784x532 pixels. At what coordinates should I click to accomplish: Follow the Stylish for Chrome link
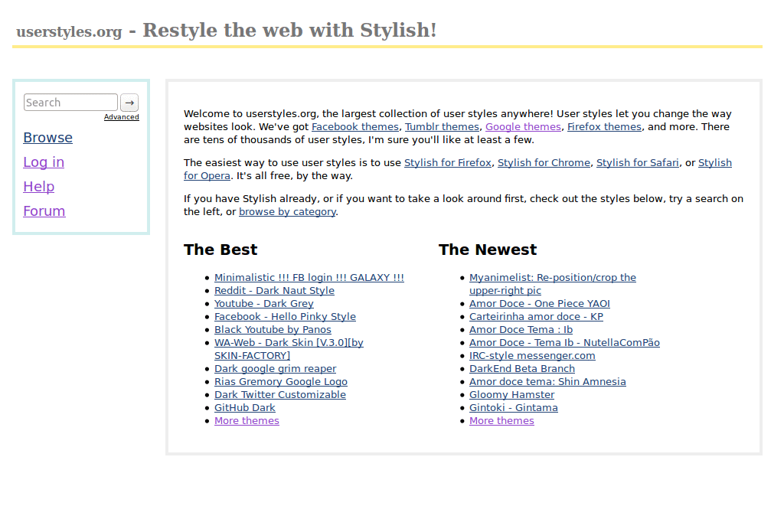pyautogui.click(x=544, y=163)
